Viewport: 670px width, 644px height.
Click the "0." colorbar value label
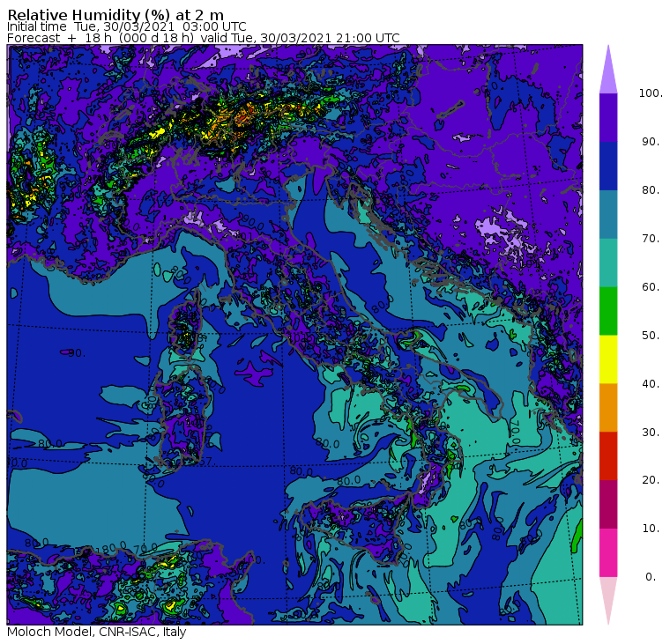(651, 577)
